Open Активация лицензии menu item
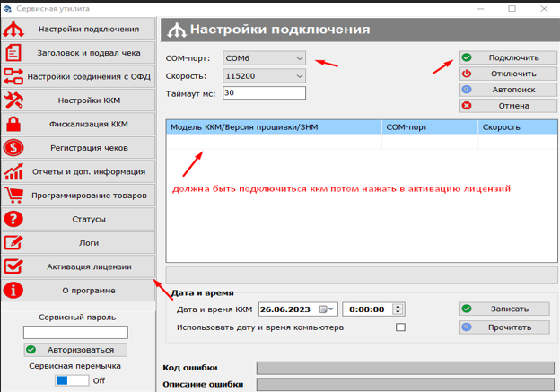The height and width of the screenshot is (392, 560). pyautogui.click(x=89, y=266)
